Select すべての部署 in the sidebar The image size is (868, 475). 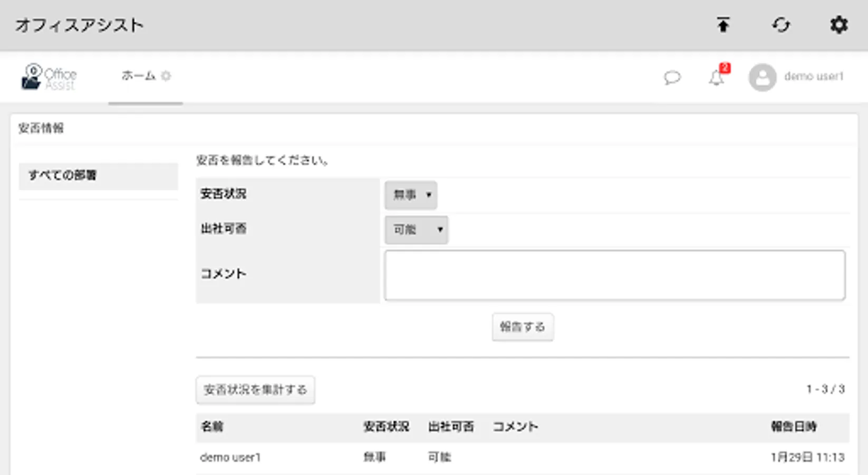(98, 176)
